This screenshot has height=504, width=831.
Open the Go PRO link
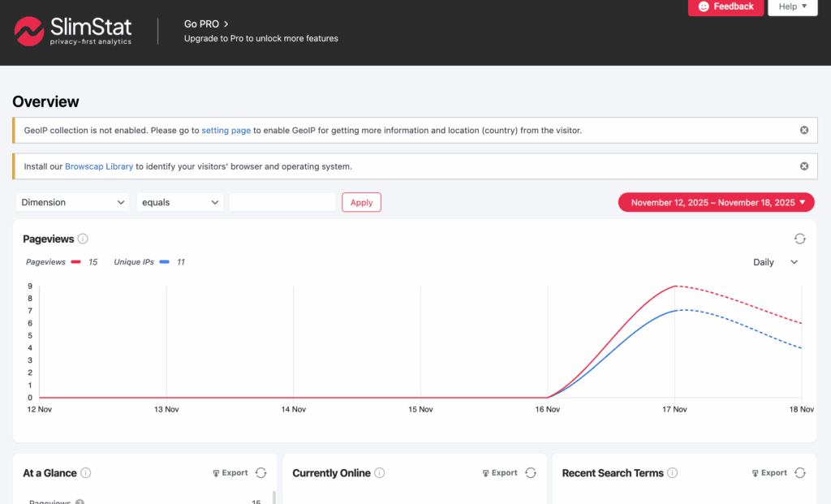[x=206, y=24]
